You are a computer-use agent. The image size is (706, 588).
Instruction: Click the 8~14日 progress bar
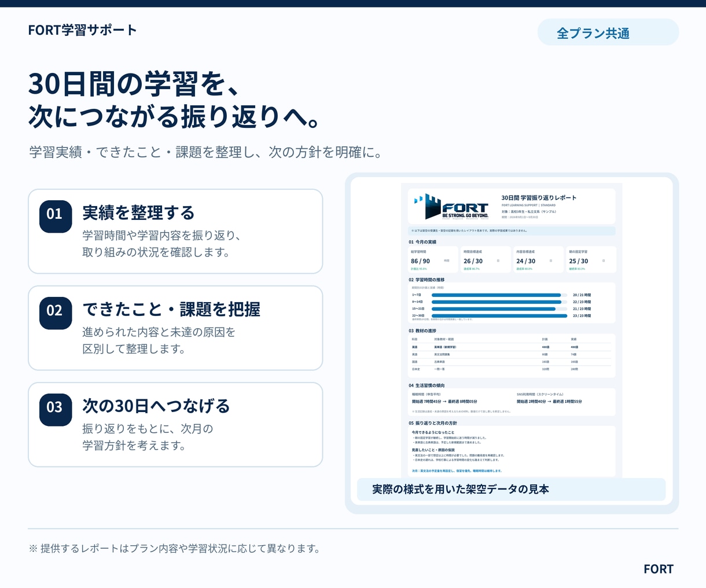(499, 302)
